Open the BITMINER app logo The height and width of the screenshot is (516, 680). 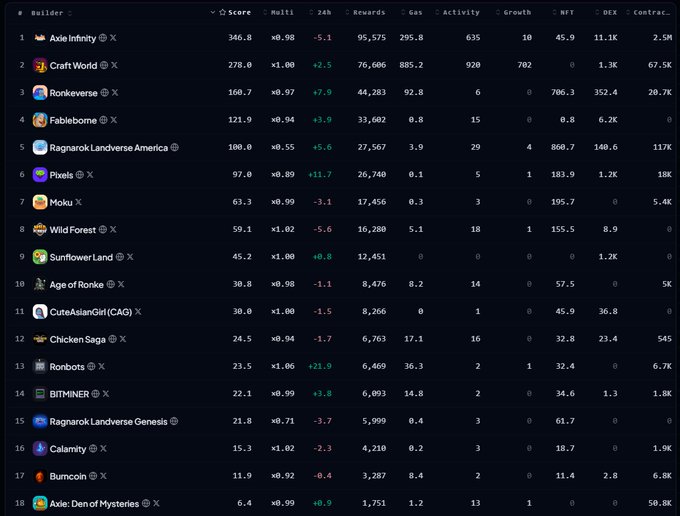point(40,394)
